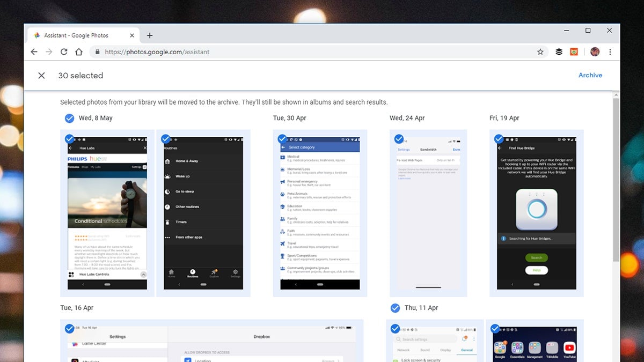The image size is (644, 362).
Task: Click the forward navigation arrow
Action: click(x=49, y=51)
